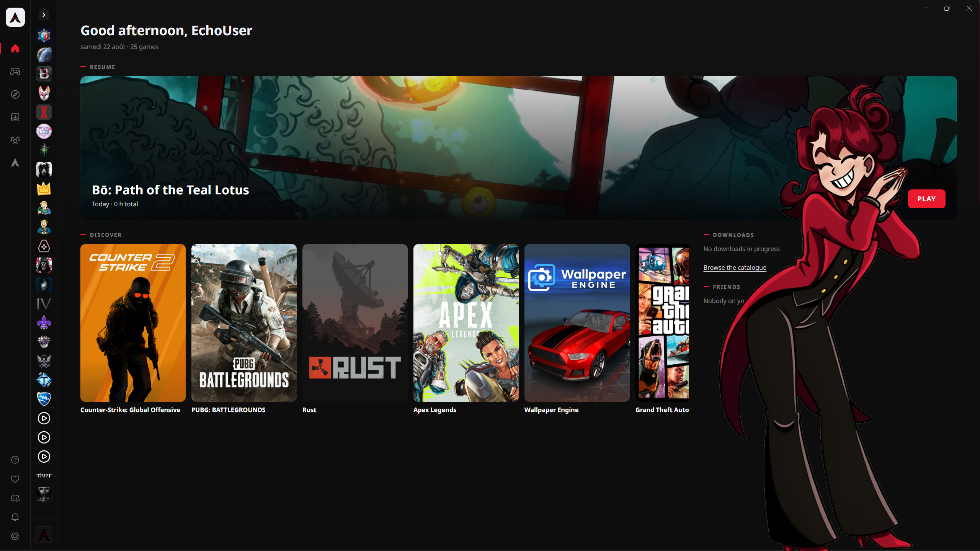This screenshot has width=980, height=551.
Task: Click the 'Today · 0 h total' text
Action: (x=115, y=204)
